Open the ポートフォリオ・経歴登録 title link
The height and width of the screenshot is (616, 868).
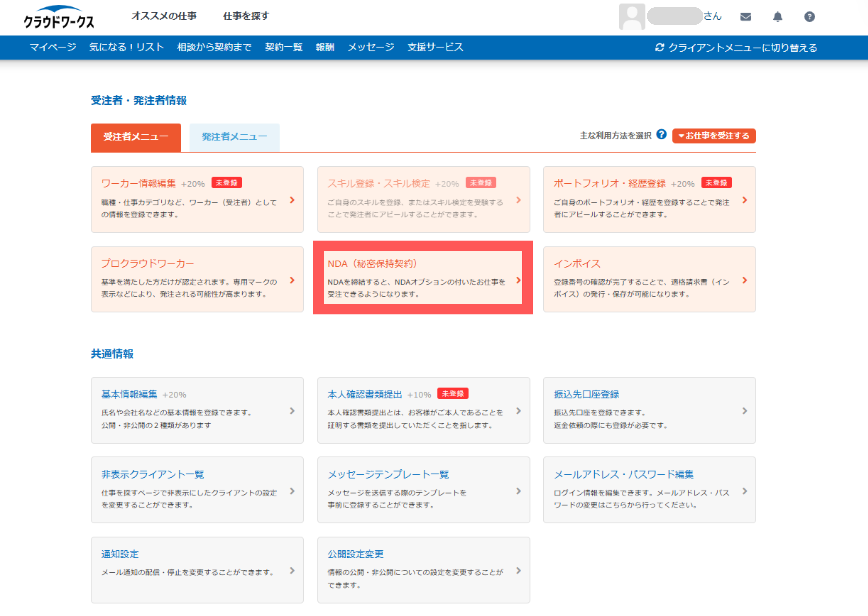pyautogui.click(x=609, y=183)
